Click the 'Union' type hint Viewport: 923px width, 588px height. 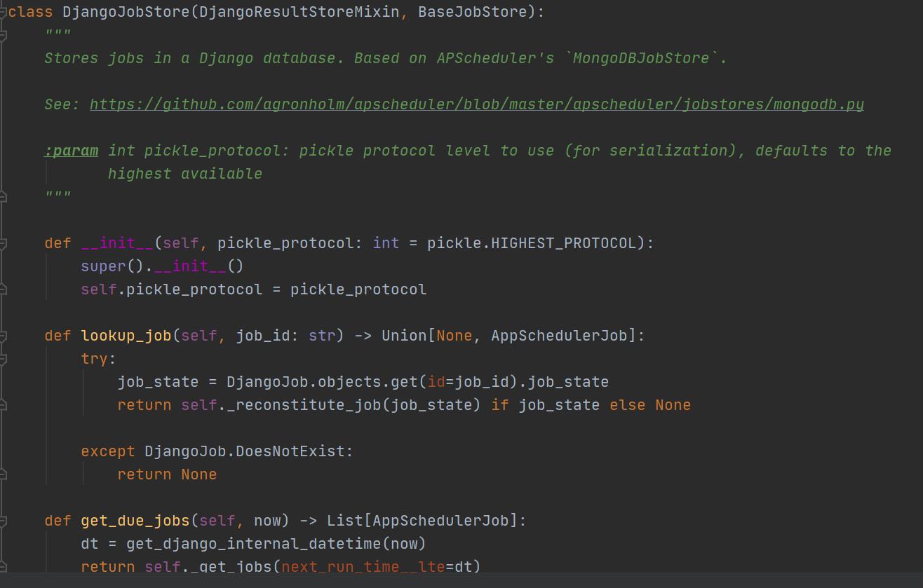click(x=404, y=336)
